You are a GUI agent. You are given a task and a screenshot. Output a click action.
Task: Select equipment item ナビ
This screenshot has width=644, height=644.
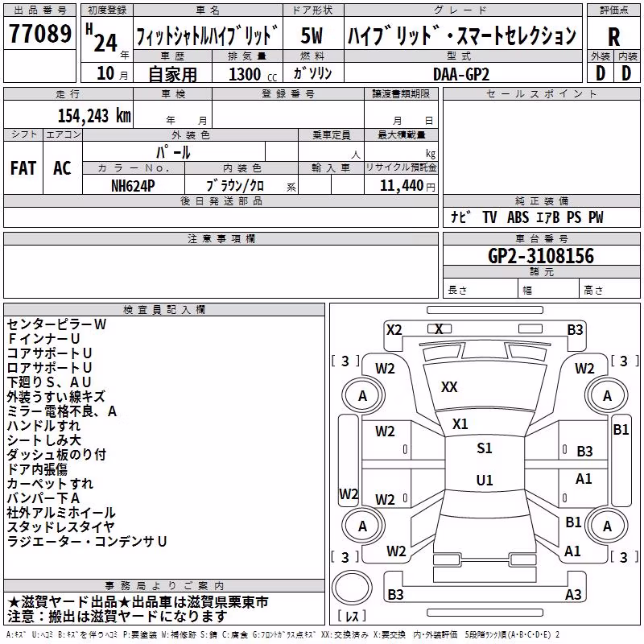(x=460, y=217)
